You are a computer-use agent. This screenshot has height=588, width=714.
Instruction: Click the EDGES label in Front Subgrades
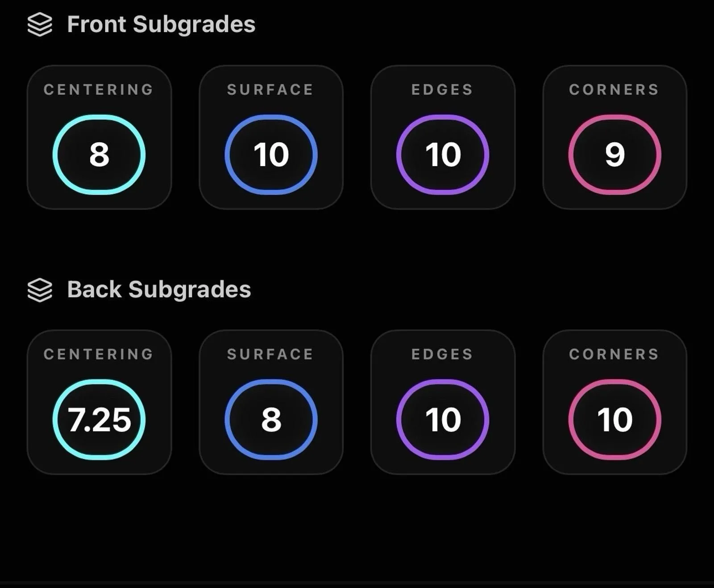coord(442,89)
